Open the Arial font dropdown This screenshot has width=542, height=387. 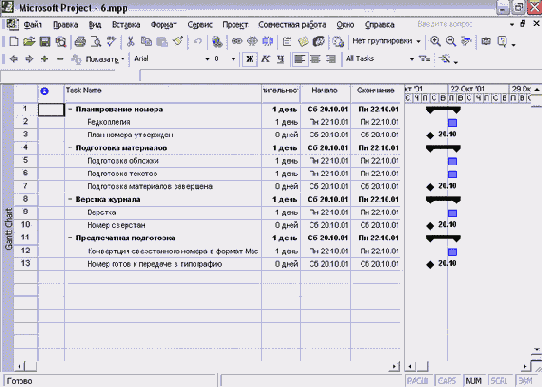coord(207,59)
